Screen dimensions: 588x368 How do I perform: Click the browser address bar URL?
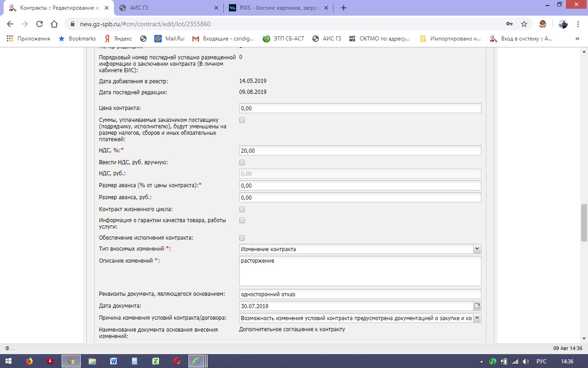(x=145, y=24)
